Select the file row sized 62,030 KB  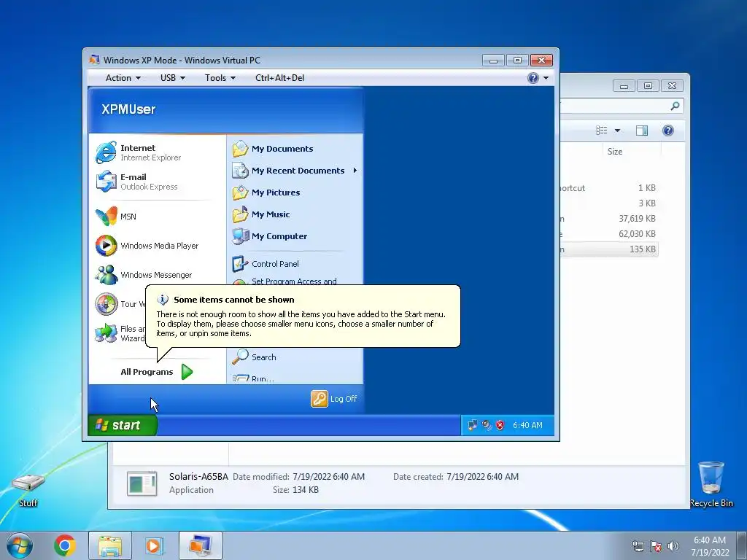(609, 234)
